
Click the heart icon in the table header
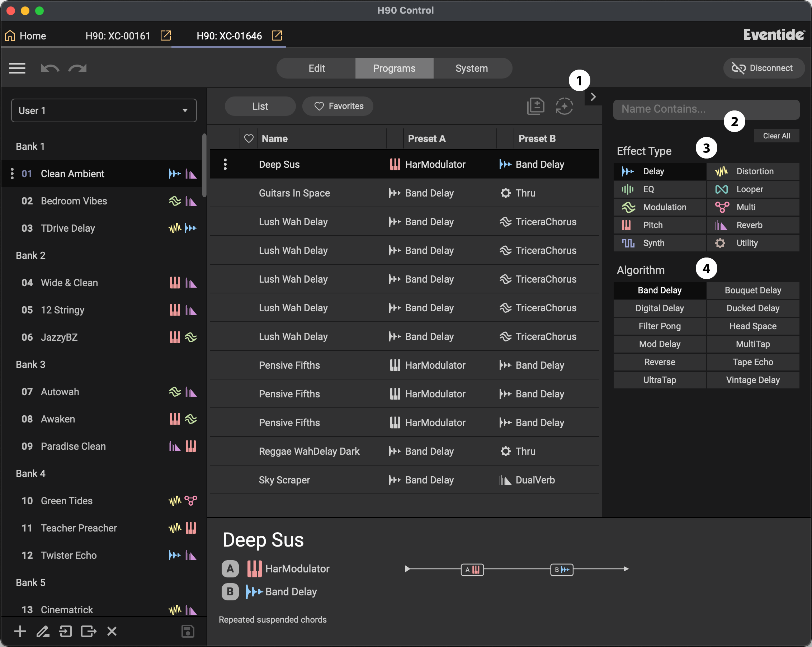(x=249, y=138)
